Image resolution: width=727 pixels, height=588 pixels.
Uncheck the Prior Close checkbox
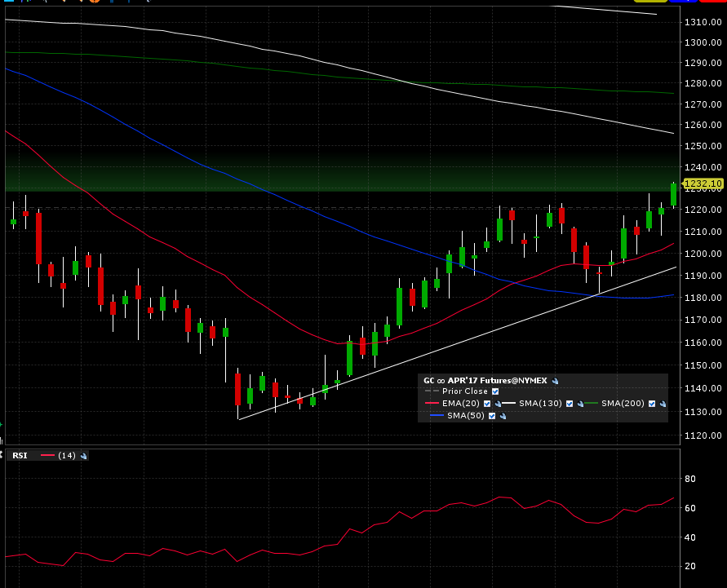click(495, 391)
